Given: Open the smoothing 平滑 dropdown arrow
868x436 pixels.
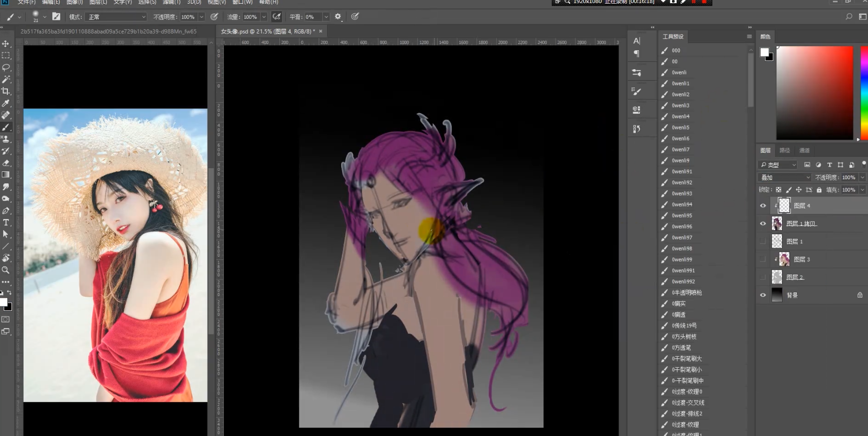Looking at the screenshot, I should tap(326, 17).
